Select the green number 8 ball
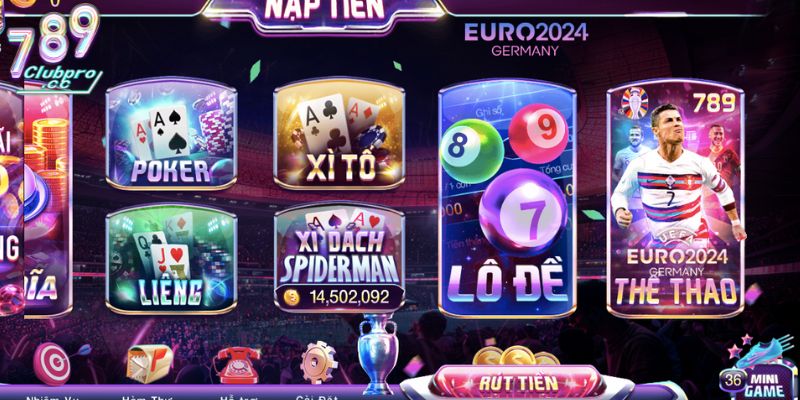Image resolution: width=800 pixels, height=400 pixels. pos(472,151)
